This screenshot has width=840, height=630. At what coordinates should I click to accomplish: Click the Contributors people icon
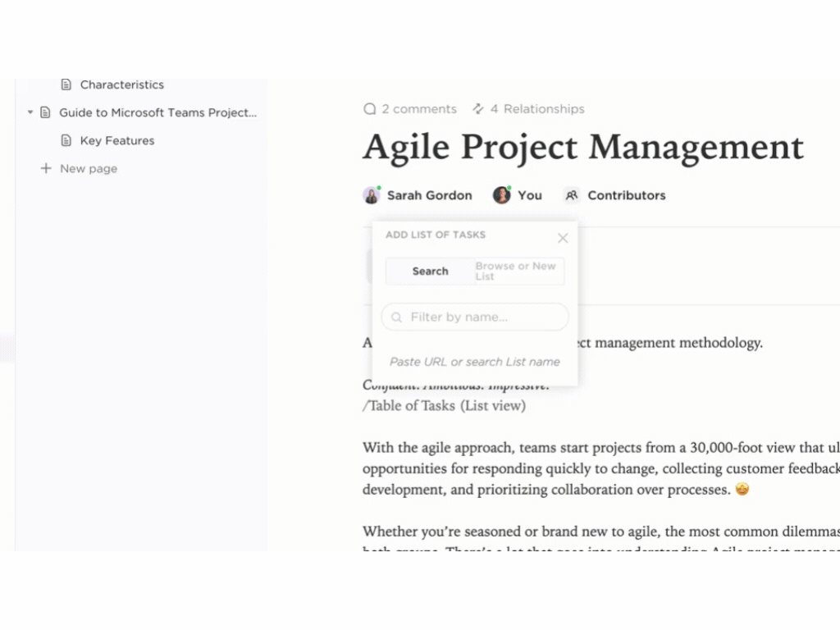click(x=572, y=195)
